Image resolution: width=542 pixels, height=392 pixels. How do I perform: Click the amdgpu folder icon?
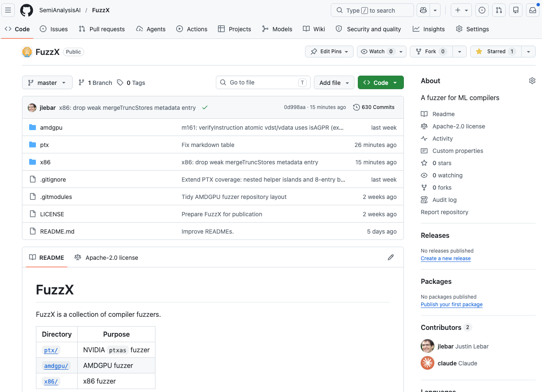tap(33, 127)
